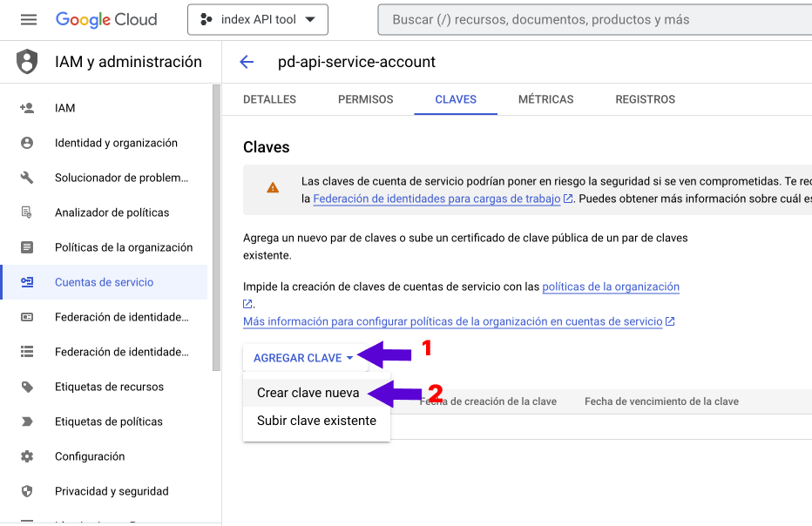
Task: Click the Etiquetas de políticas label icon
Action: tap(27, 421)
